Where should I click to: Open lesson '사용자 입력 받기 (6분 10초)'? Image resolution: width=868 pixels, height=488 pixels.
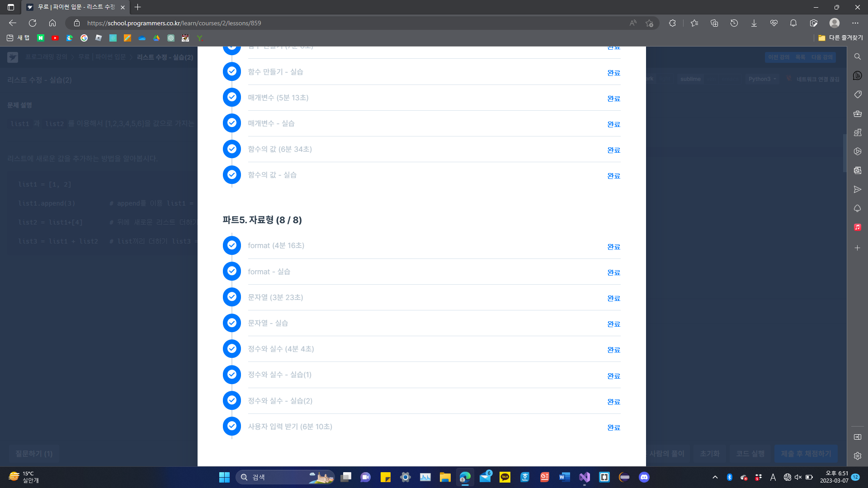[x=290, y=427]
